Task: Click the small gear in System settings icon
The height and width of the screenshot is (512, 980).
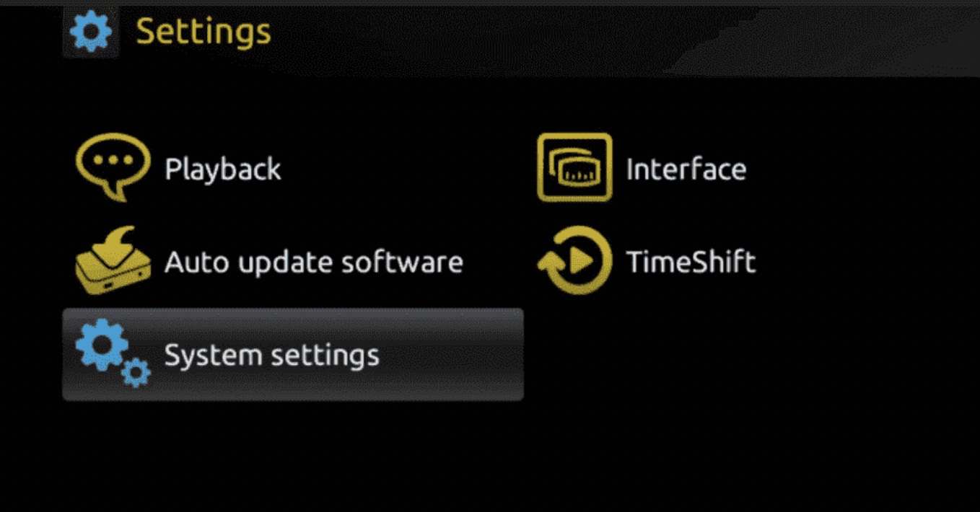Action: [x=135, y=373]
